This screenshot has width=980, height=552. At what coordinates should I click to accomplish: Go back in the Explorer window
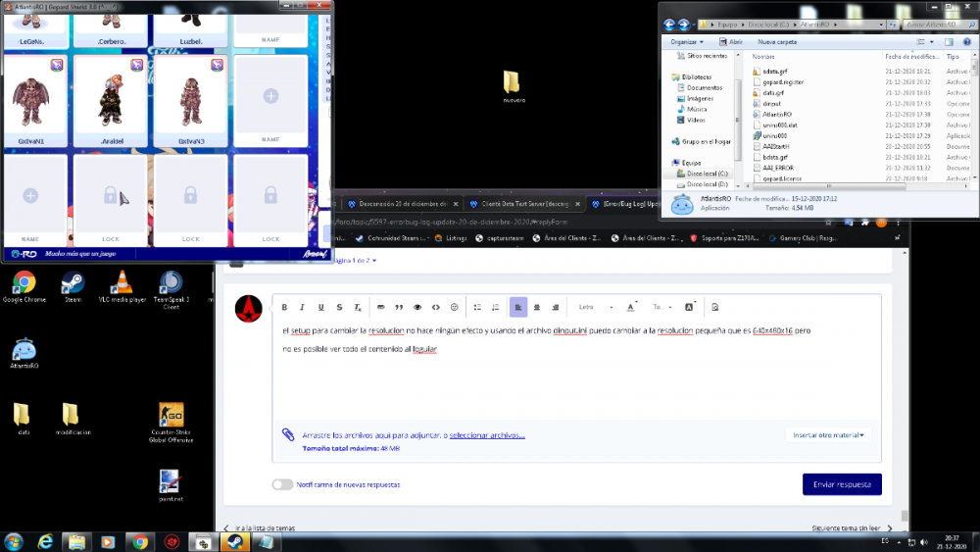(669, 25)
